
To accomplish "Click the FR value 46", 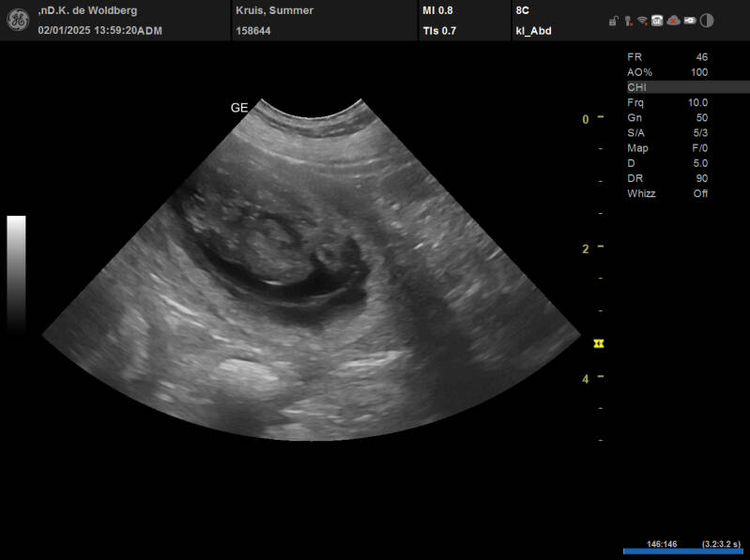I will click(x=702, y=57).
